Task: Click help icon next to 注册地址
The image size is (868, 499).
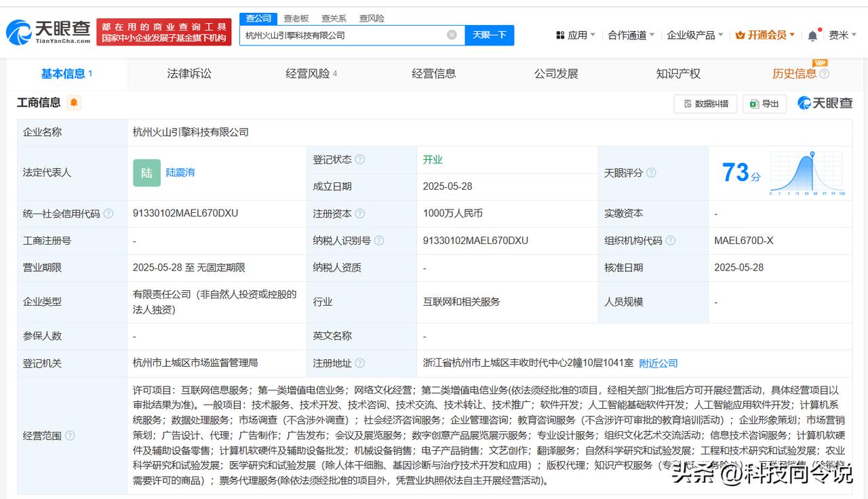Action: [360, 363]
